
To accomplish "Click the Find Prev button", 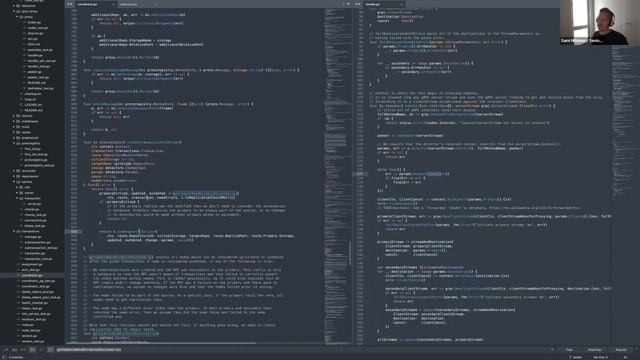I will tap(594, 350).
